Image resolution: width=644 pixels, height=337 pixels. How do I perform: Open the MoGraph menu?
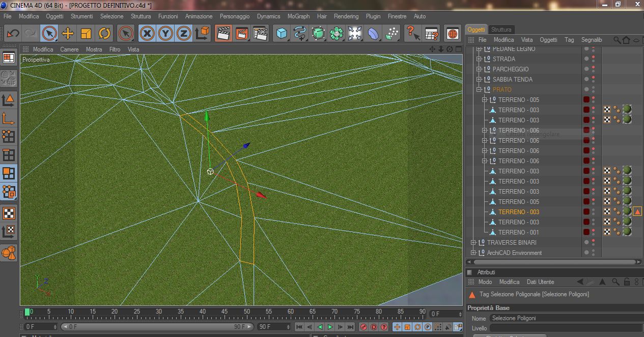point(298,16)
